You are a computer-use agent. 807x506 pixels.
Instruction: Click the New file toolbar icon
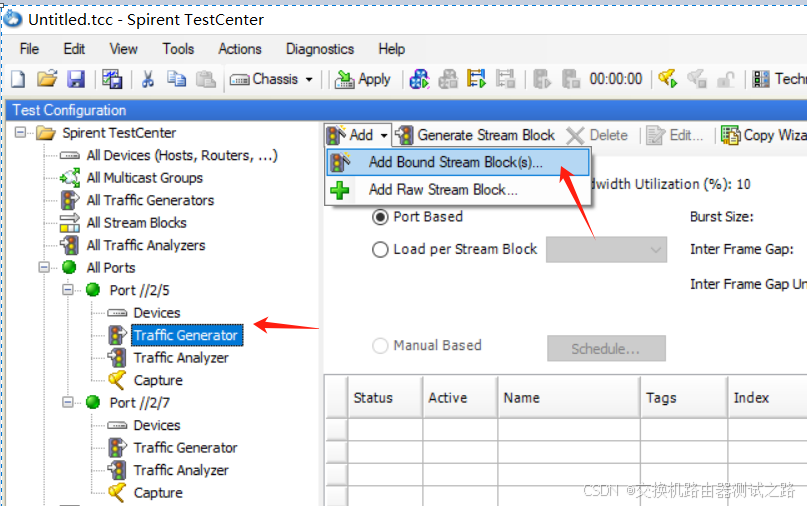coord(18,79)
